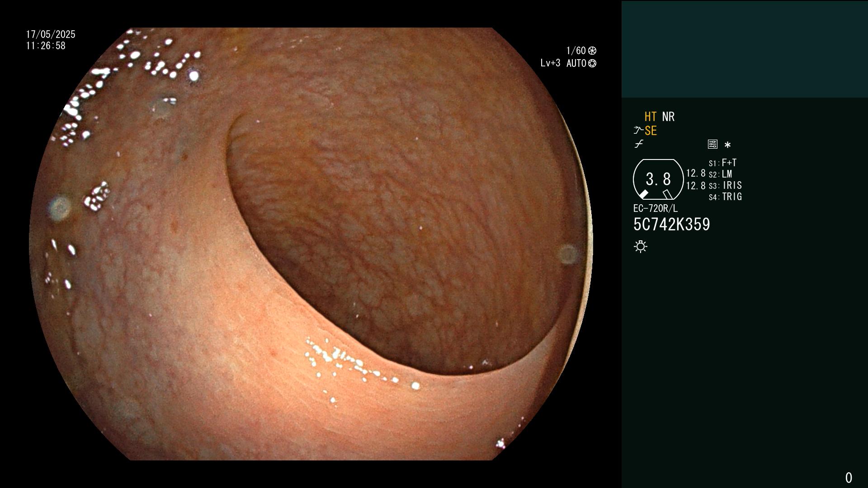The image size is (868, 488).
Task: Click the asterisk indicator icon
Action: pyautogui.click(x=727, y=145)
